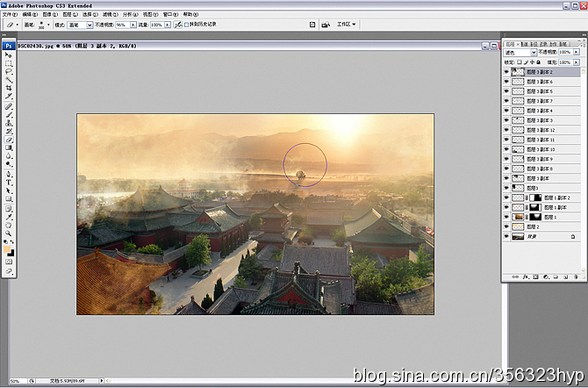Enable airbrush icon in options bar
This screenshot has width=588, height=388.
(178, 25)
